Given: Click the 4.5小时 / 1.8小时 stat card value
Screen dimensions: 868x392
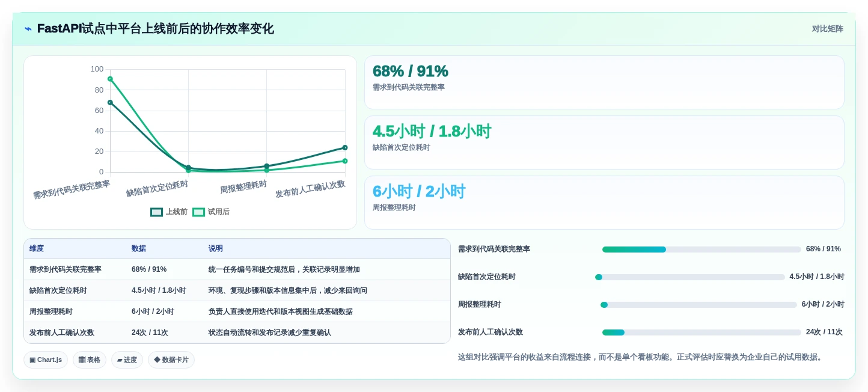Looking at the screenshot, I should click(x=432, y=131).
